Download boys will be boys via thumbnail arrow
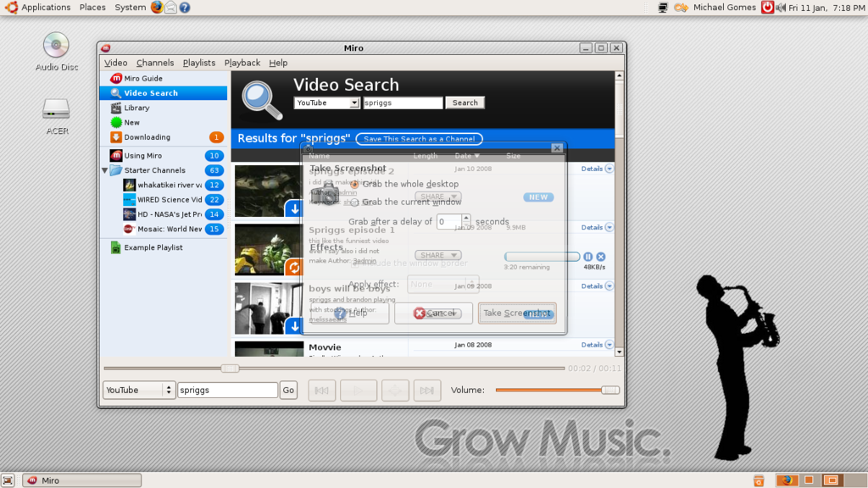 [294, 326]
